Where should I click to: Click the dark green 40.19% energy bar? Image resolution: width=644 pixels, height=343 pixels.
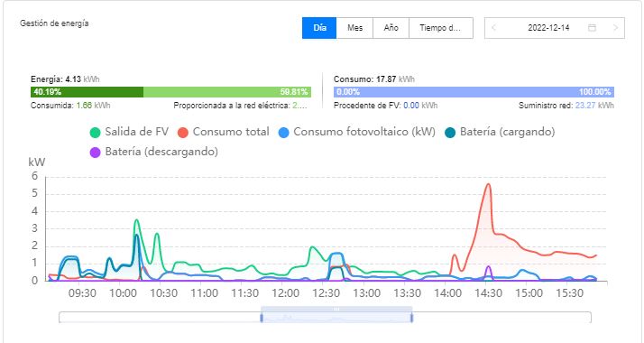[x=87, y=92]
